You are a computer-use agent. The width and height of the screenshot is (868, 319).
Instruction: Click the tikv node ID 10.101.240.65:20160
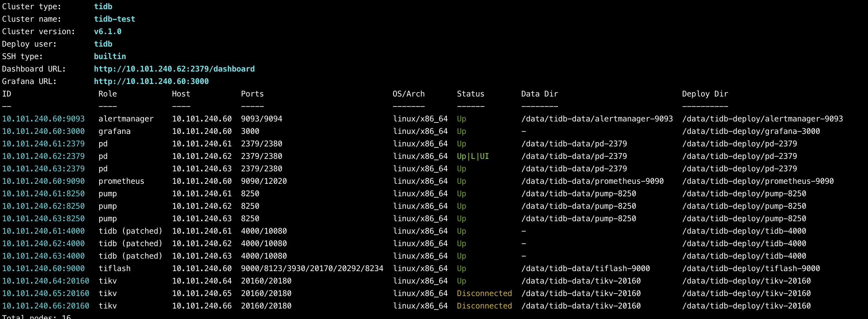[x=46, y=293]
